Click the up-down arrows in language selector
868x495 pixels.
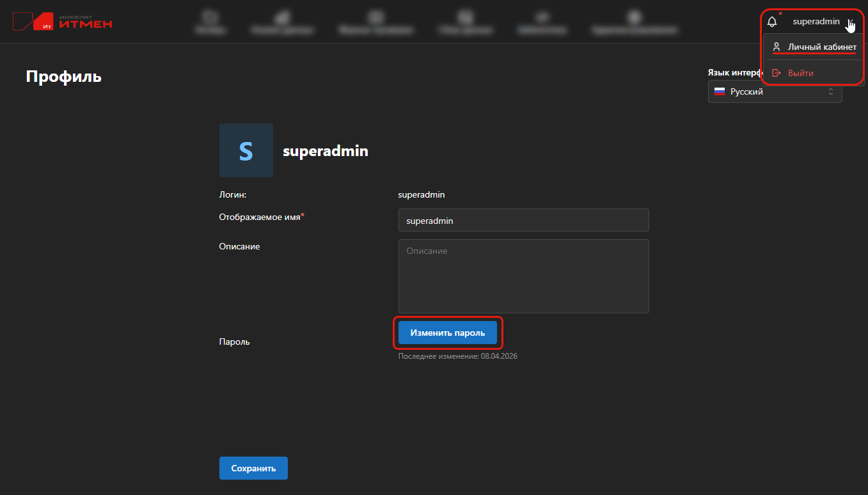[x=831, y=91]
